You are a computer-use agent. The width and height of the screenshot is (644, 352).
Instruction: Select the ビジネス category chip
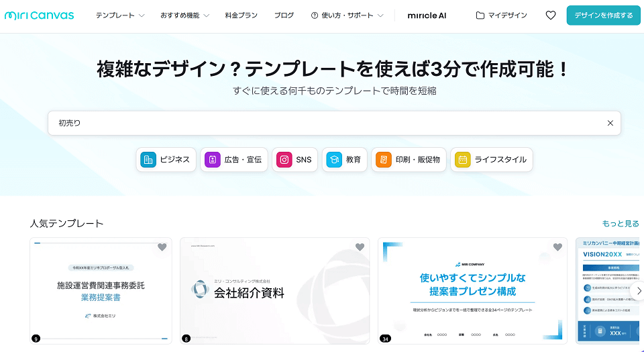[166, 160]
